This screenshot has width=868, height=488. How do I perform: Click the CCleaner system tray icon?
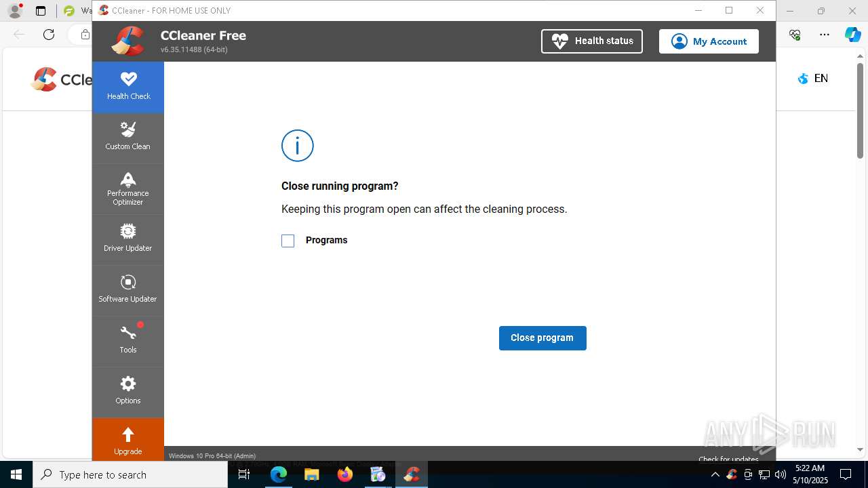point(732,474)
